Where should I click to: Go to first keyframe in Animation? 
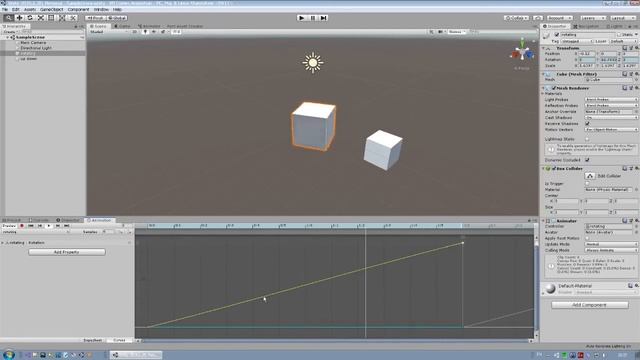click(x=31, y=226)
